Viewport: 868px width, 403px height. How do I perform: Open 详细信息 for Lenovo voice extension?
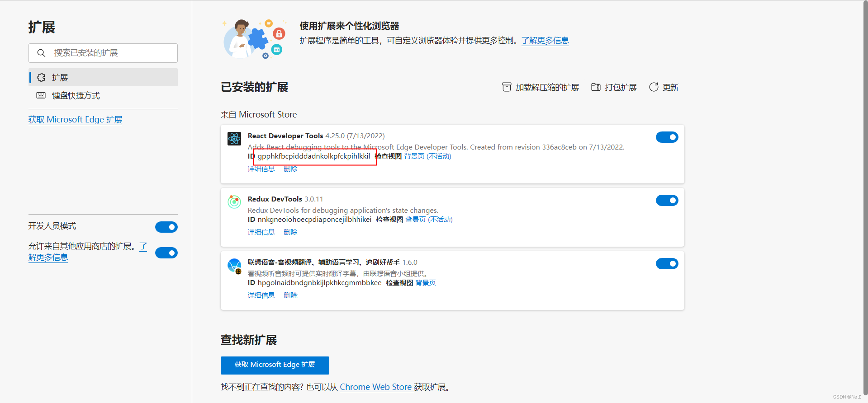tap(261, 295)
